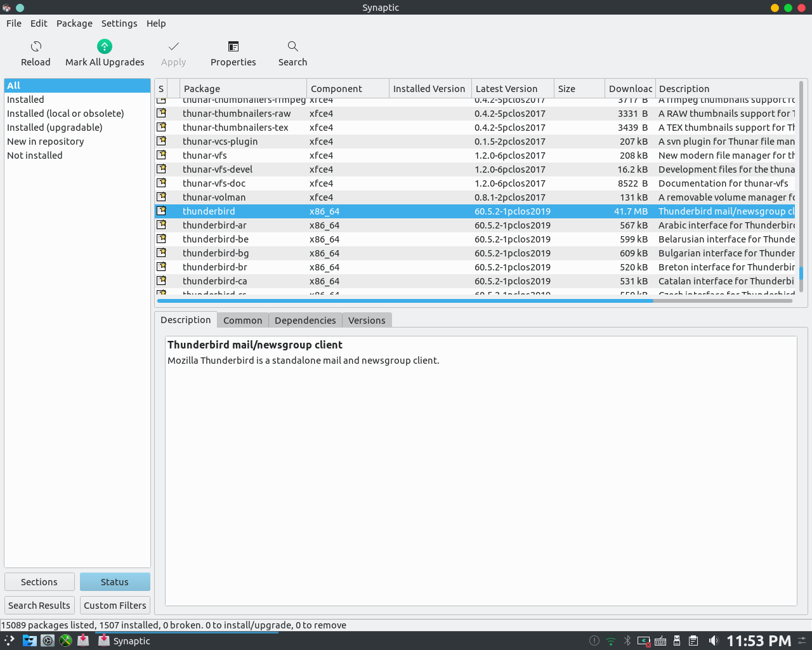The height and width of the screenshot is (650, 812).
Task: Click the Search Results button
Action: point(39,605)
